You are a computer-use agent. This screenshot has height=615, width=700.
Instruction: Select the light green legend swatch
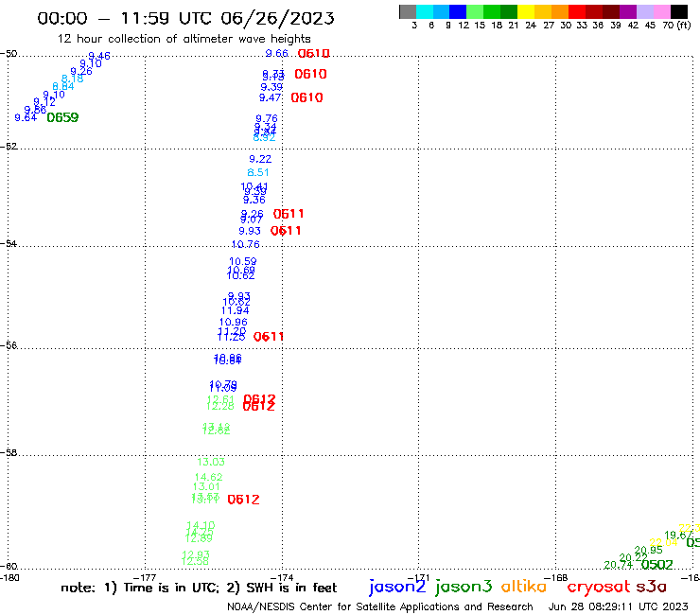point(475,11)
